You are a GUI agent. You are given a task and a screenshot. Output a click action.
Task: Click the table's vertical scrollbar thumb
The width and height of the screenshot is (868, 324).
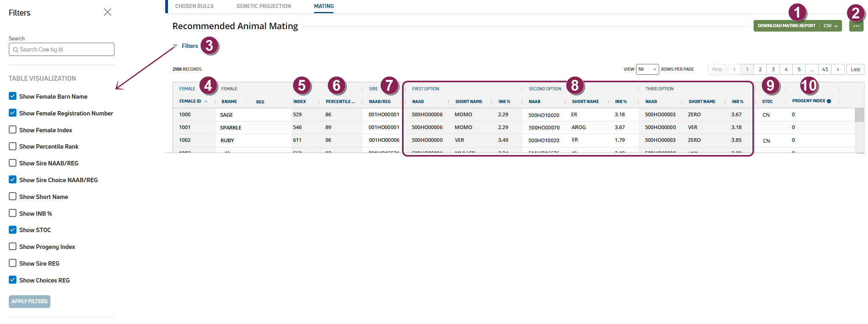[x=859, y=115]
